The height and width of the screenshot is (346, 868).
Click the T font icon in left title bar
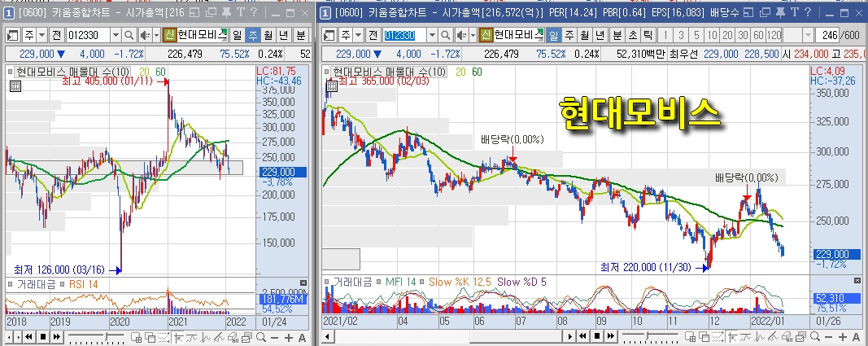(240, 11)
